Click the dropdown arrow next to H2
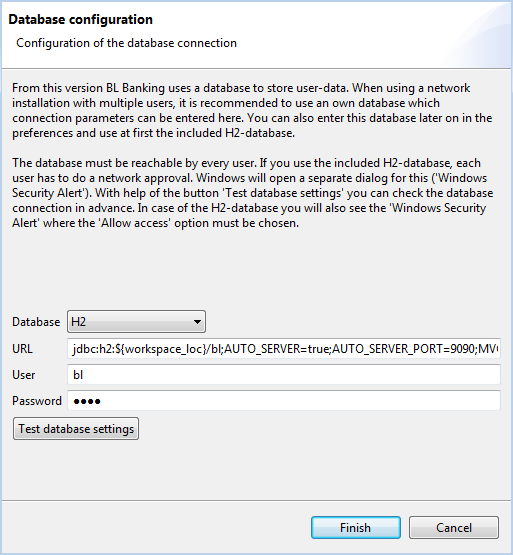Viewport: 513px width, 555px height. tap(197, 322)
